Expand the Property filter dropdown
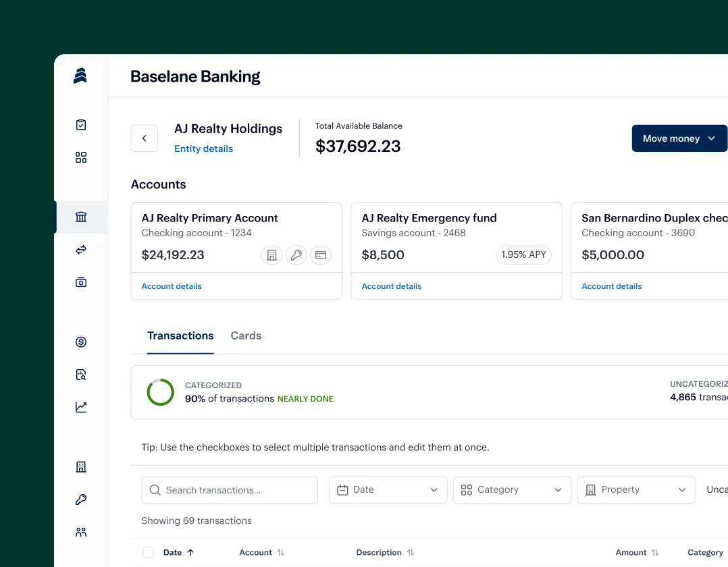The width and height of the screenshot is (728, 567). [636, 490]
